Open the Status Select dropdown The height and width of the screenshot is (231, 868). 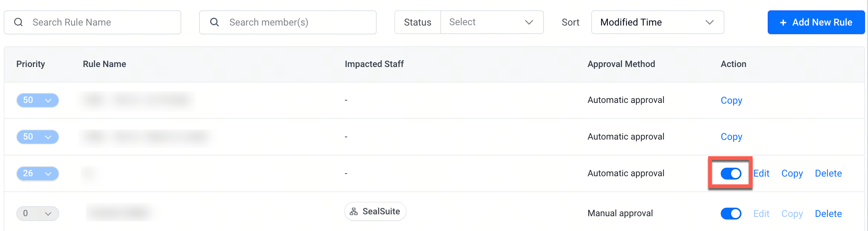[x=492, y=22]
